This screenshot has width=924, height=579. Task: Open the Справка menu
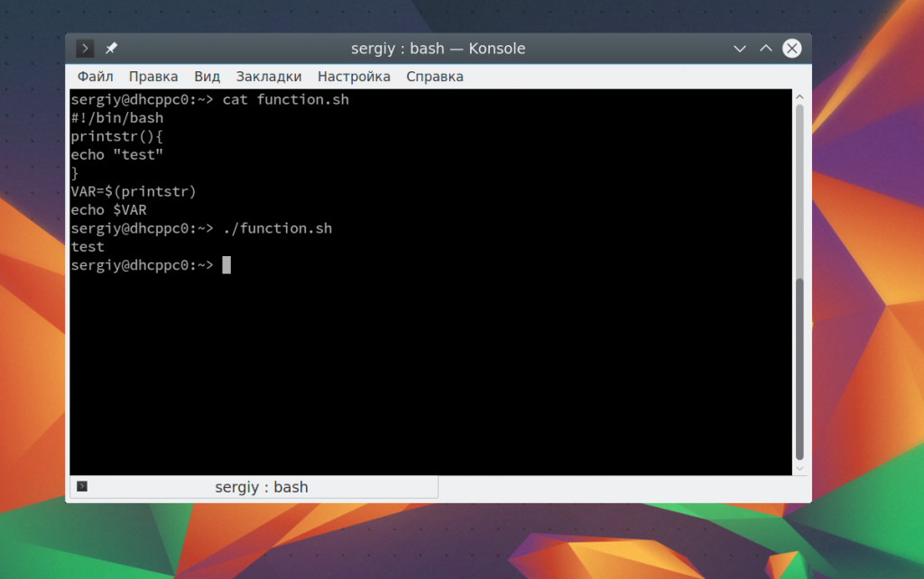(x=435, y=77)
